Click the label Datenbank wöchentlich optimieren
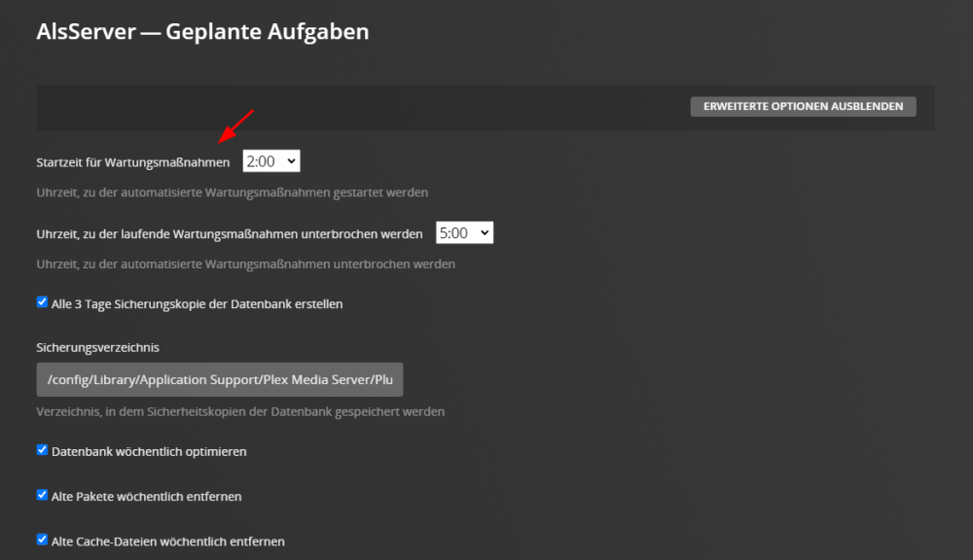 coord(149,451)
